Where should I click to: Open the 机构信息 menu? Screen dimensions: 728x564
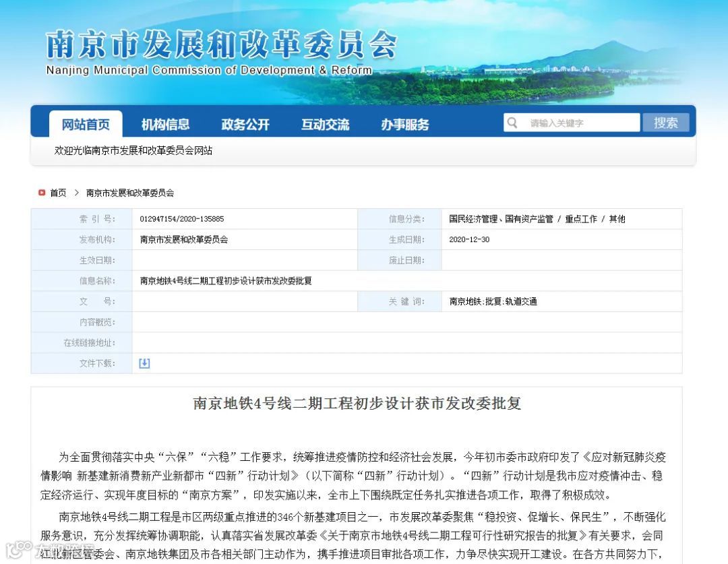point(165,124)
